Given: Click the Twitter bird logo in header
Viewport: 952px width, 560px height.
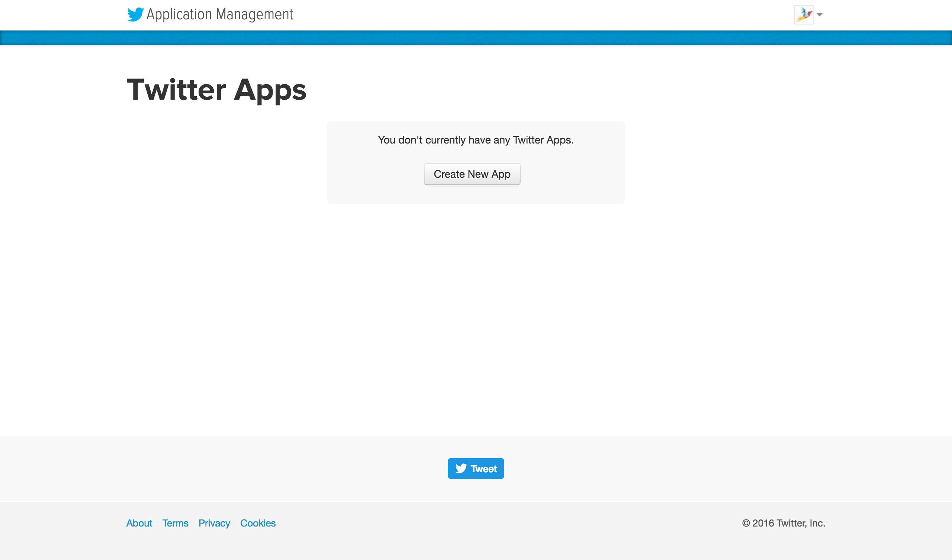Looking at the screenshot, I should pos(136,15).
